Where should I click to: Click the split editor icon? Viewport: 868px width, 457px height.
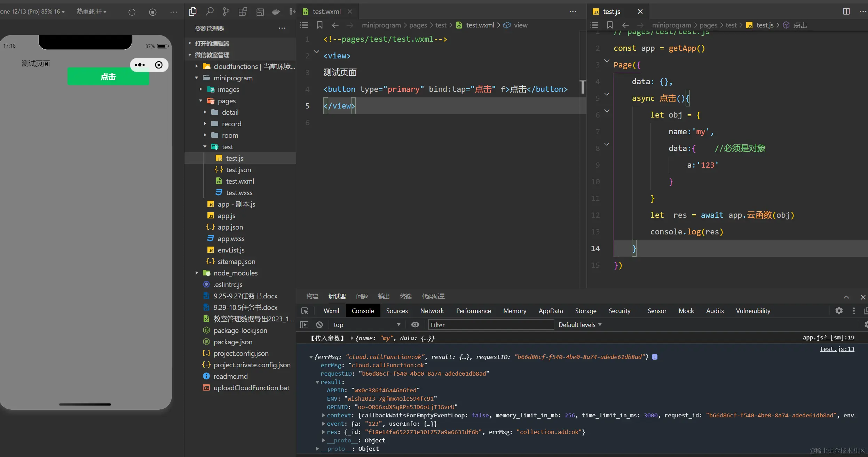[x=846, y=11]
